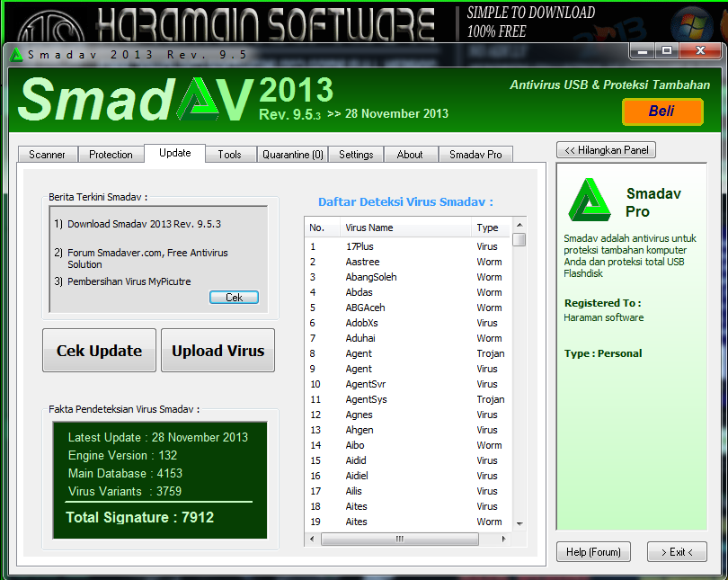Select the ABGAceh row
This screenshot has width=728, height=580.
coord(409,308)
